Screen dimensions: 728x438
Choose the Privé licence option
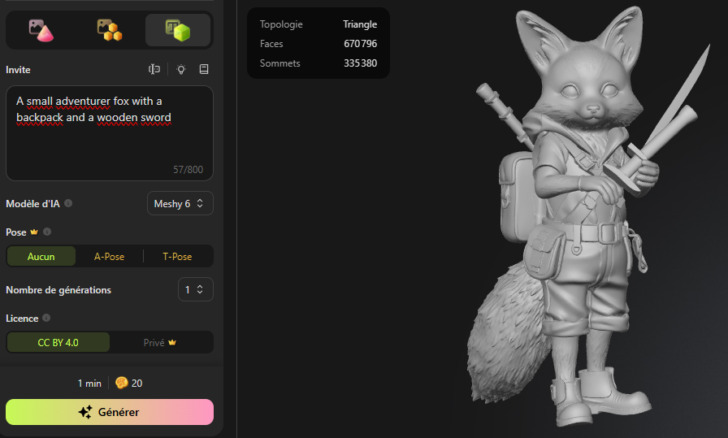point(160,342)
